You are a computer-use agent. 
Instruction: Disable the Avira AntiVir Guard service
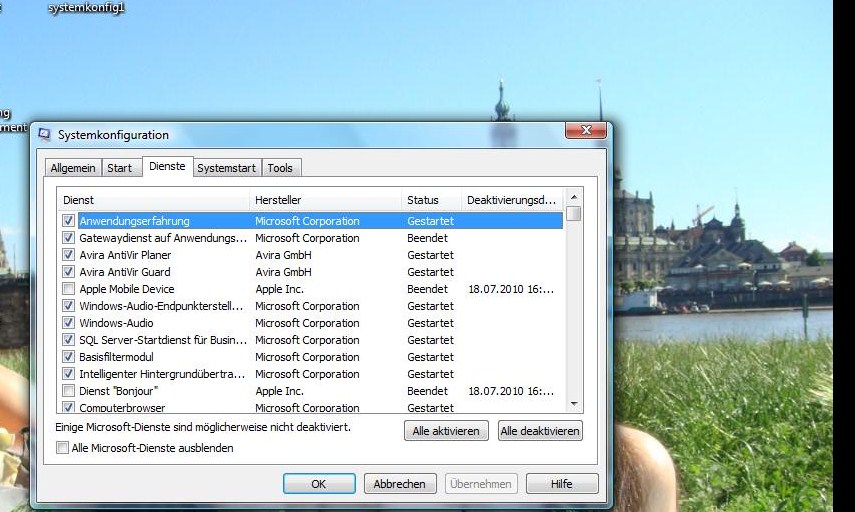click(68, 272)
